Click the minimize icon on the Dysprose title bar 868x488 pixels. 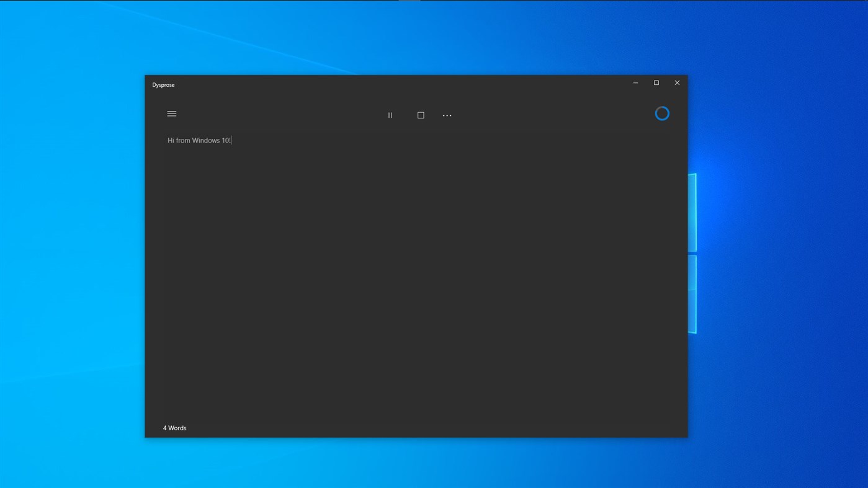point(635,82)
